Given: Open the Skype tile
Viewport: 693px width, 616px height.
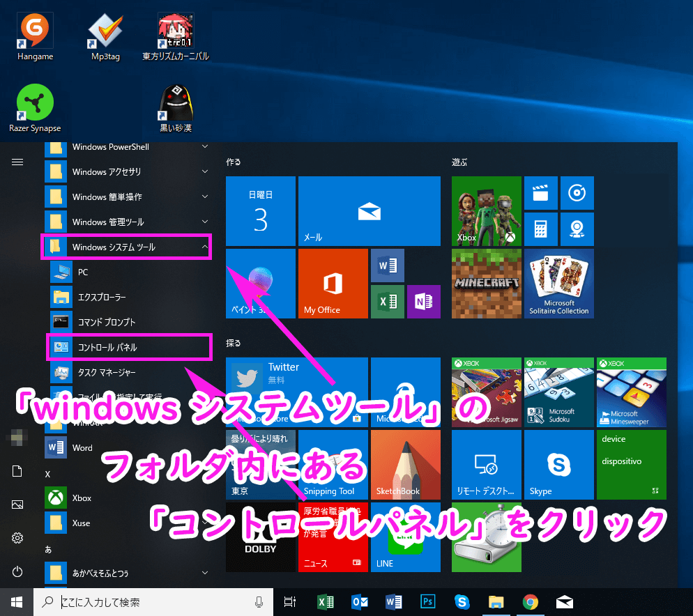Looking at the screenshot, I should point(559,465).
